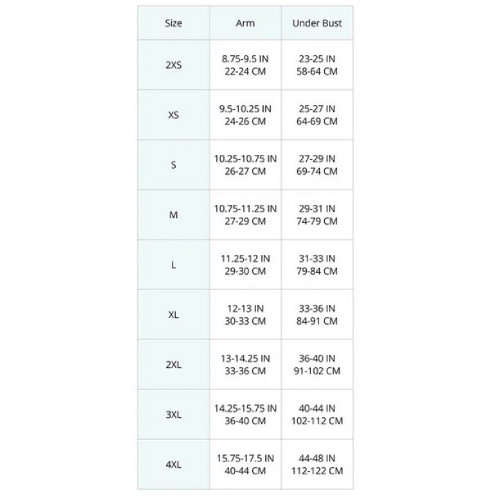The height and width of the screenshot is (500, 500).
Task: Click the Arm column header
Action: (x=245, y=23)
